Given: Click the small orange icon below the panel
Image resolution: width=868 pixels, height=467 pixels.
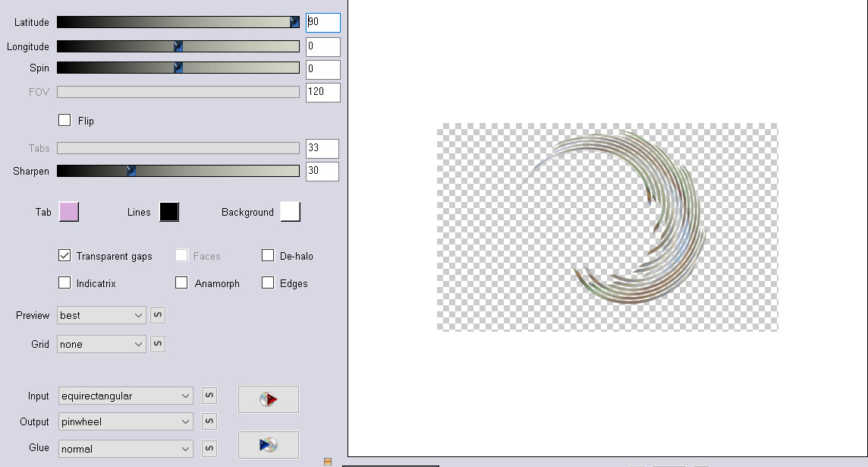Looking at the screenshot, I should point(327,461).
